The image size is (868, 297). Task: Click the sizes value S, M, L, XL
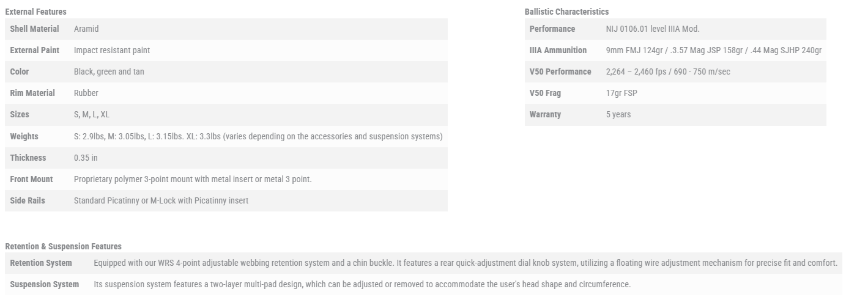(x=92, y=114)
